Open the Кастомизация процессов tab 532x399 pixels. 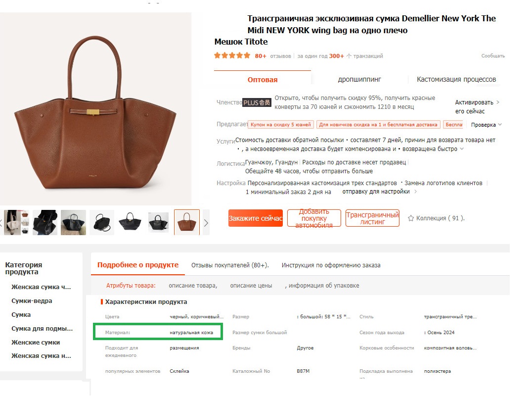[x=456, y=79]
